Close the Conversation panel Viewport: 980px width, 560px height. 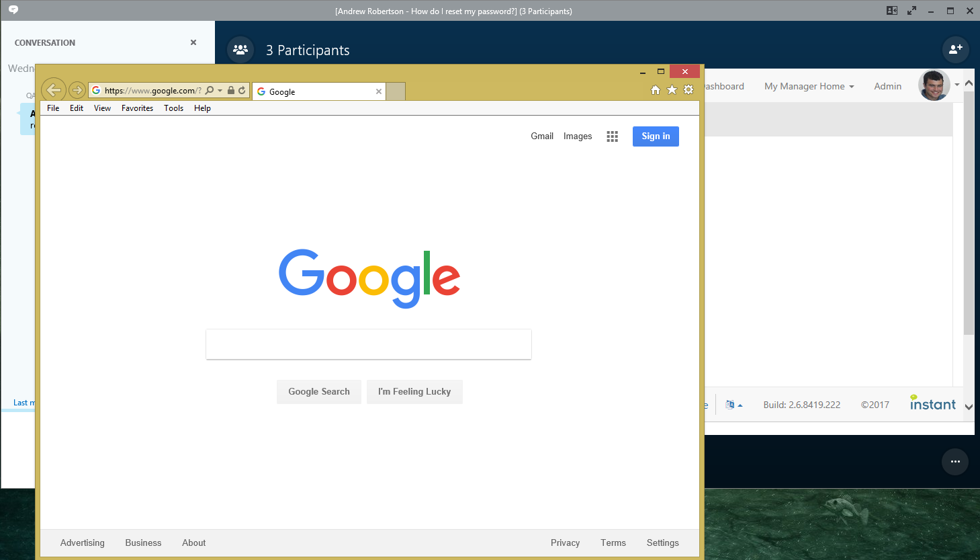[x=193, y=42]
